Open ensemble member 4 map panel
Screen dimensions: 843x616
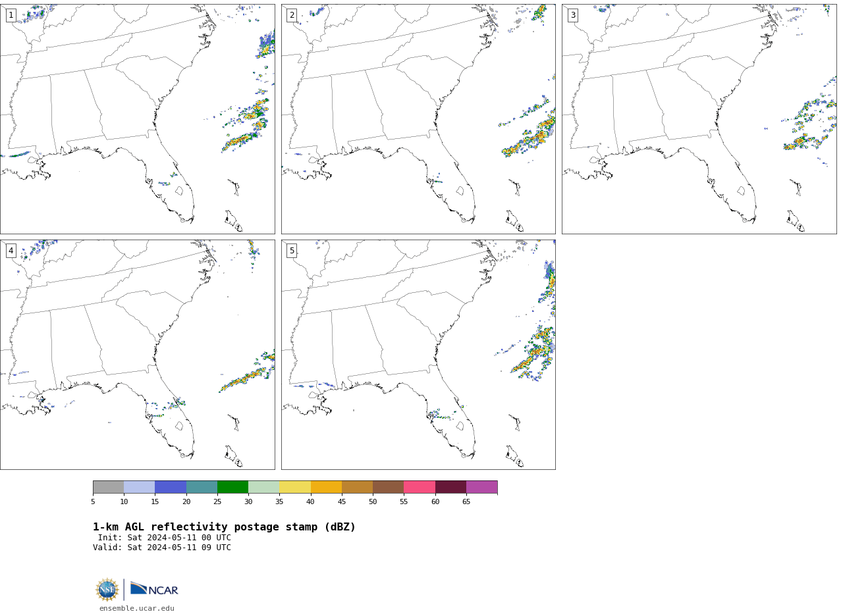coord(137,355)
